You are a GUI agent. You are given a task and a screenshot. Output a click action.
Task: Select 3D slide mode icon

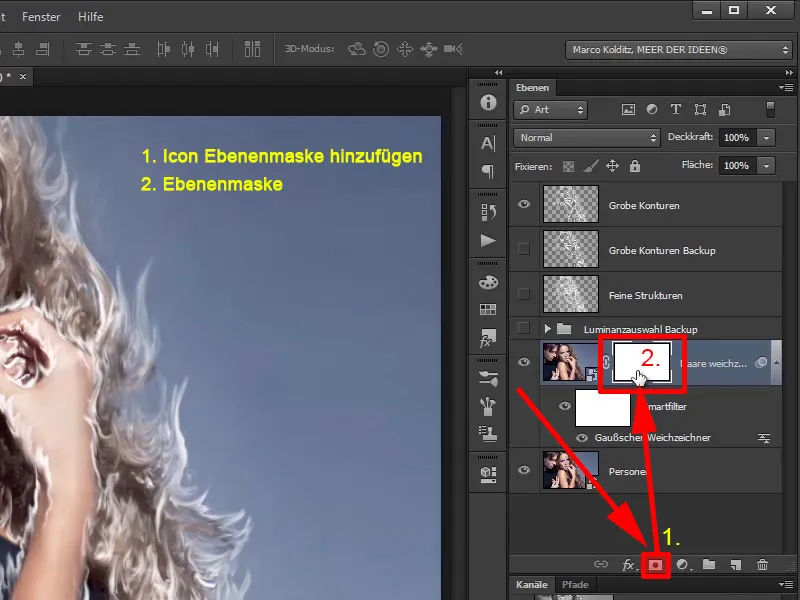point(429,49)
